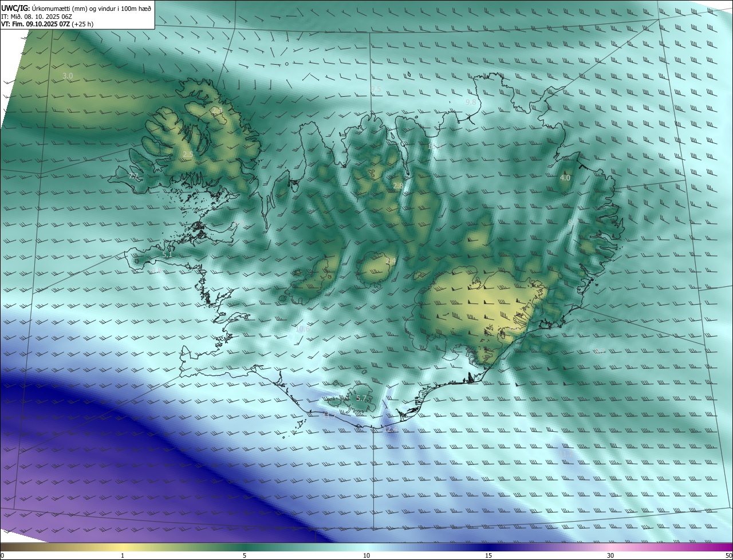Click the 2.5 value in the Westfjords
This screenshot has width=733, height=560.
click(x=188, y=155)
